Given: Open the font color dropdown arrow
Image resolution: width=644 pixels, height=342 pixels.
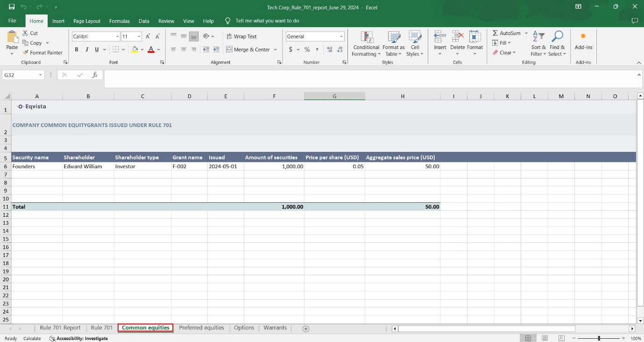Looking at the screenshot, I should [159, 50].
